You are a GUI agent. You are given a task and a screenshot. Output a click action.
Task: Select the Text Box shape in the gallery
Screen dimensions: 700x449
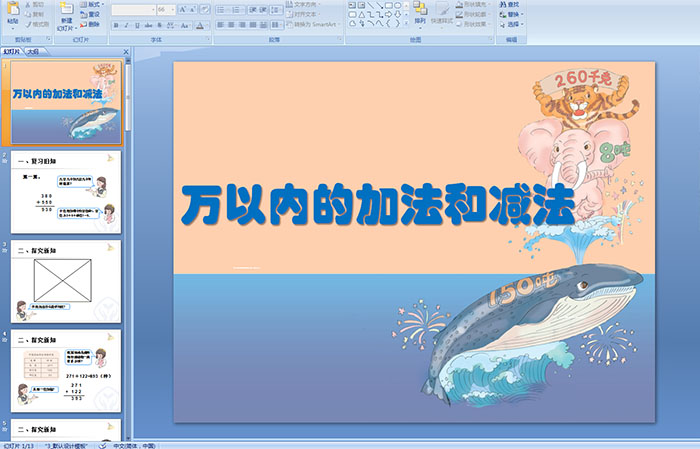352,5
